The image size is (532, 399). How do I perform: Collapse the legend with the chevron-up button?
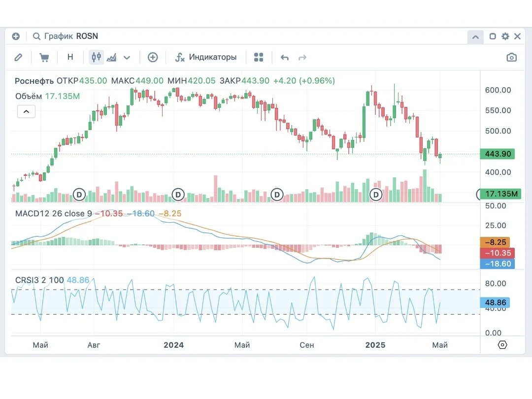(x=26, y=111)
